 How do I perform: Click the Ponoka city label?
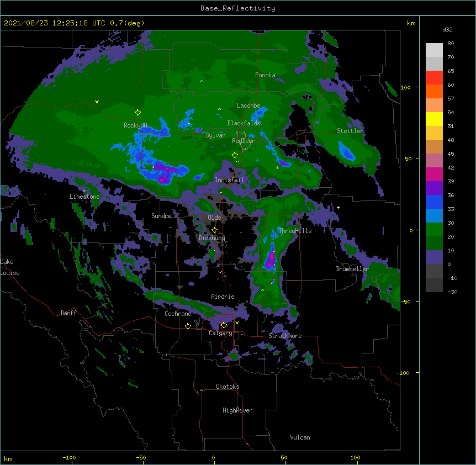click(265, 75)
